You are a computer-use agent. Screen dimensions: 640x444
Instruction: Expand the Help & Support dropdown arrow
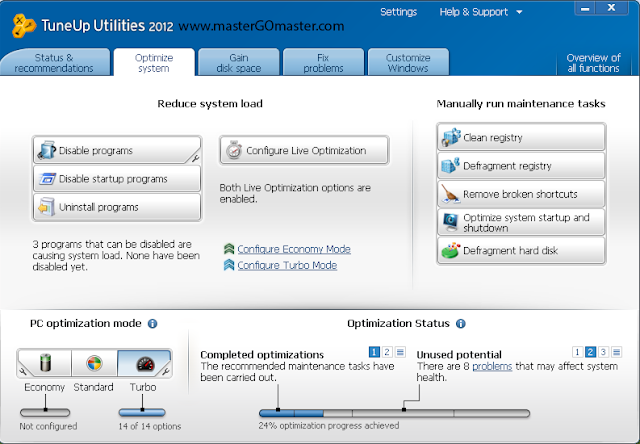point(519,12)
